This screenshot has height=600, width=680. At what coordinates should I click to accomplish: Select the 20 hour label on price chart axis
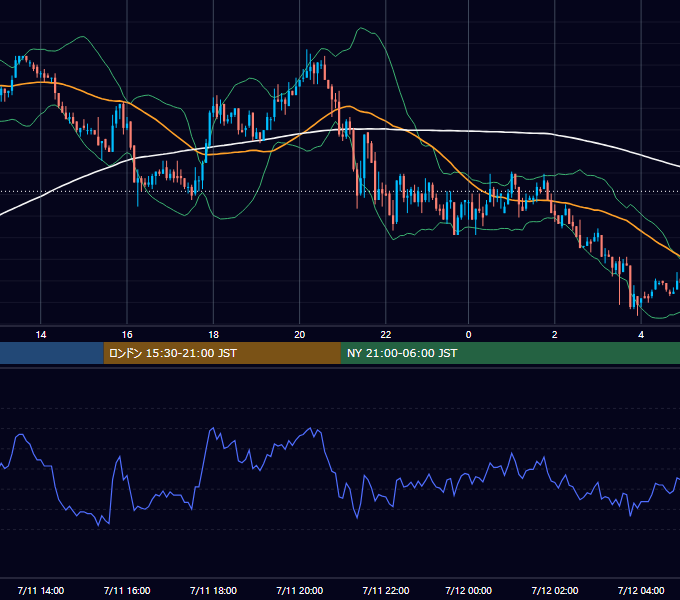click(300, 335)
